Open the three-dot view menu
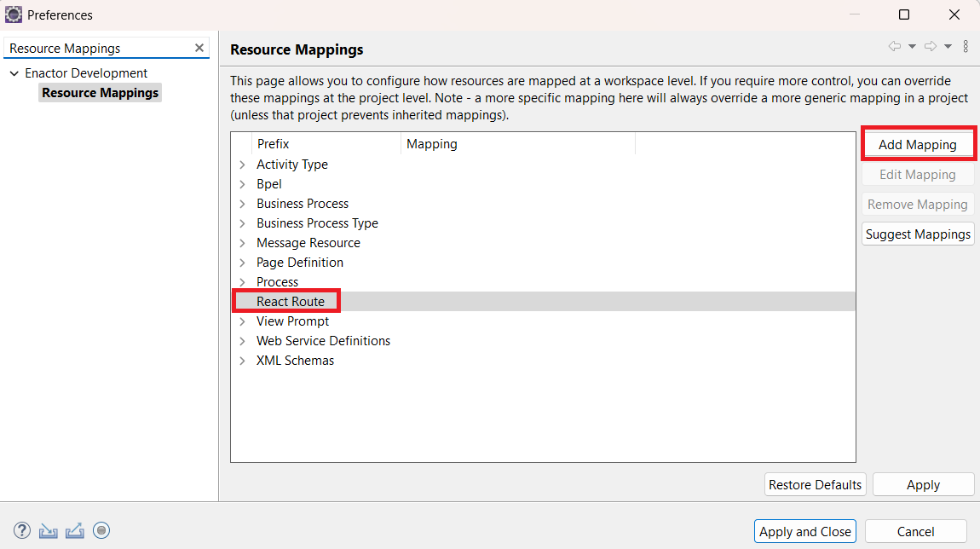Viewport: 980px width, 549px height. click(x=966, y=46)
